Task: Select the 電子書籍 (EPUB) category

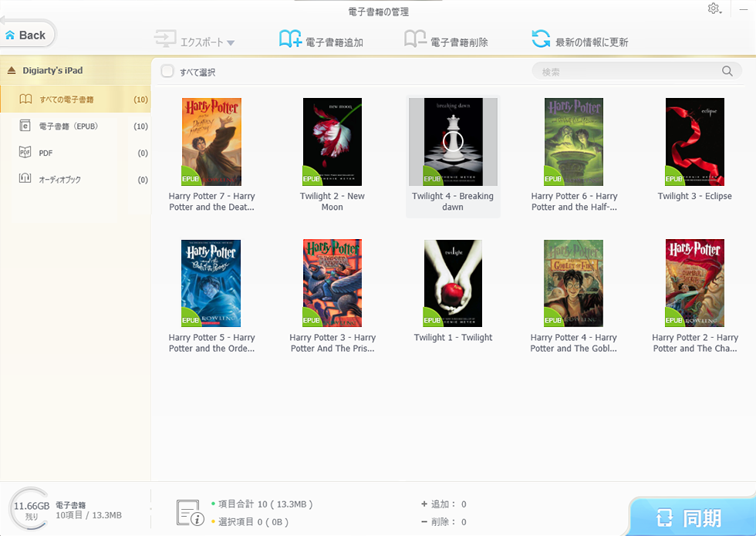Action: click(x=76, y=126)
